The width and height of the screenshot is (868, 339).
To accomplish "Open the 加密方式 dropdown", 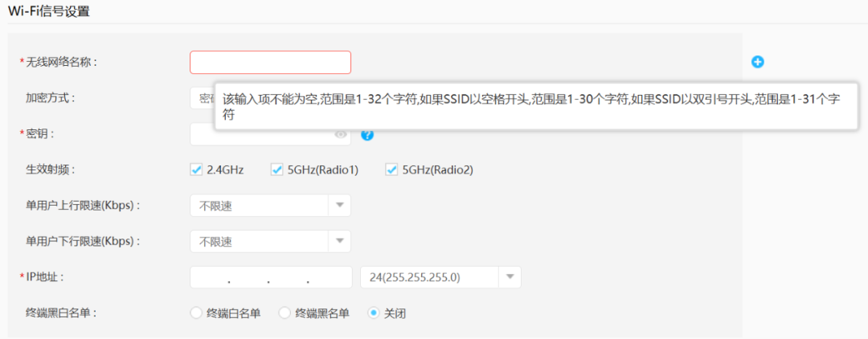I will pos(201,98).
